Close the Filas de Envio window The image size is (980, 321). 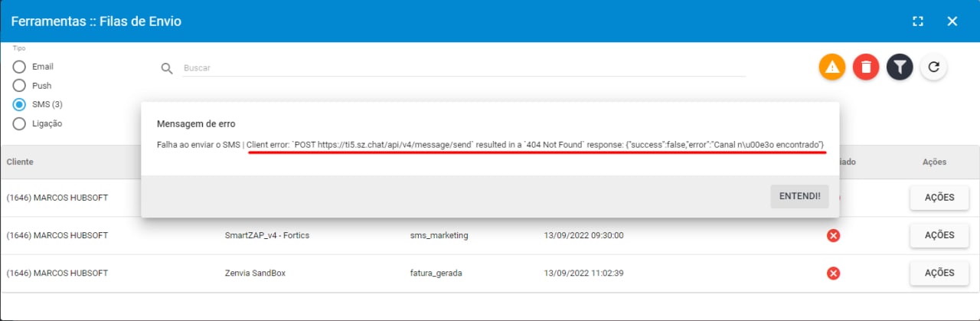pos(952,21)
